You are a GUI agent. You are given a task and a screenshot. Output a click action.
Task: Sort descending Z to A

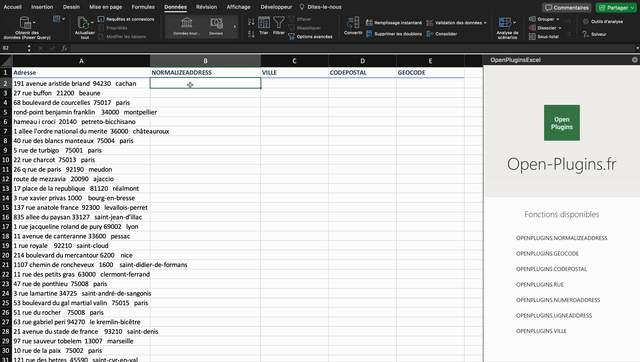(x=251, y=33)
